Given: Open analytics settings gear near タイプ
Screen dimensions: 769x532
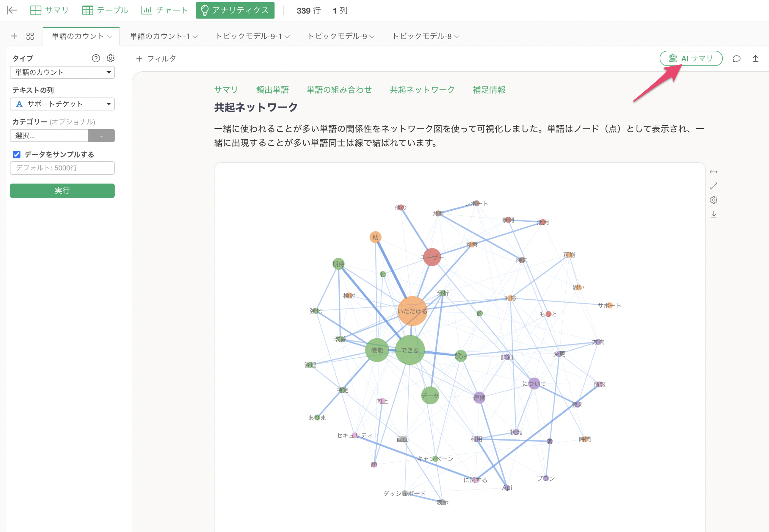Looking at the screenshot, I should pos(110,58).
